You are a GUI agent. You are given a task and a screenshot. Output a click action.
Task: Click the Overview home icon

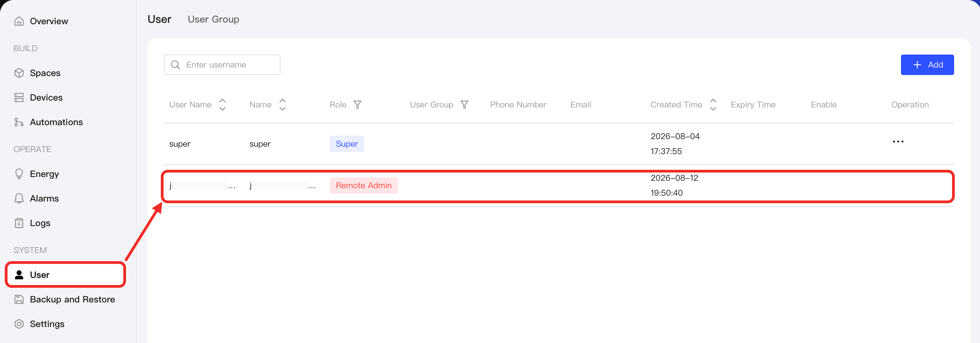(x=19, y=21)
